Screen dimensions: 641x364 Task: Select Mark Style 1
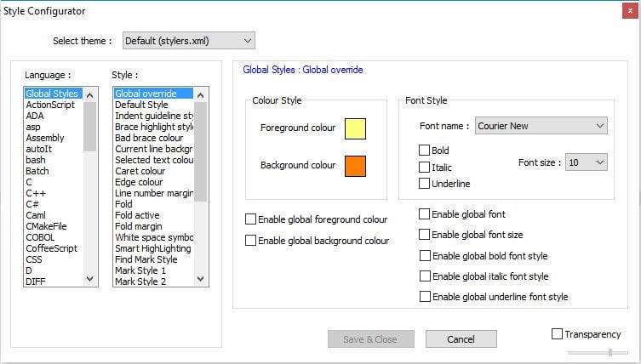pos(153,270)
